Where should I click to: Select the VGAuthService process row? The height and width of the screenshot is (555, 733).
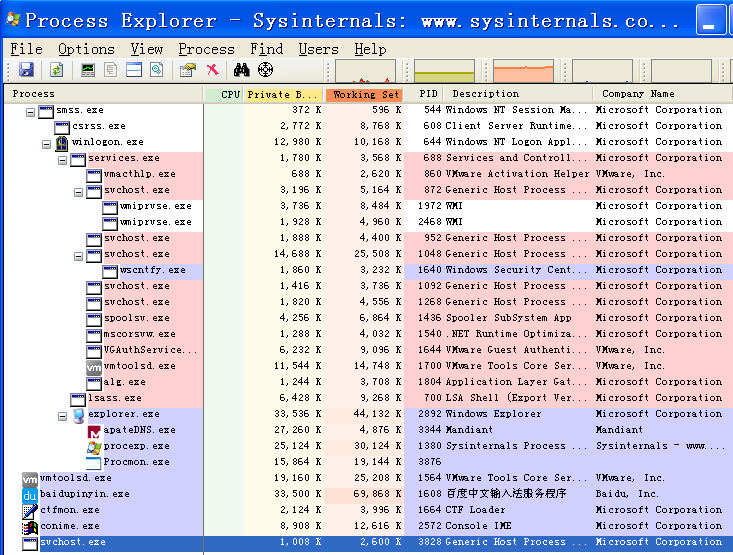click(368, 350)
